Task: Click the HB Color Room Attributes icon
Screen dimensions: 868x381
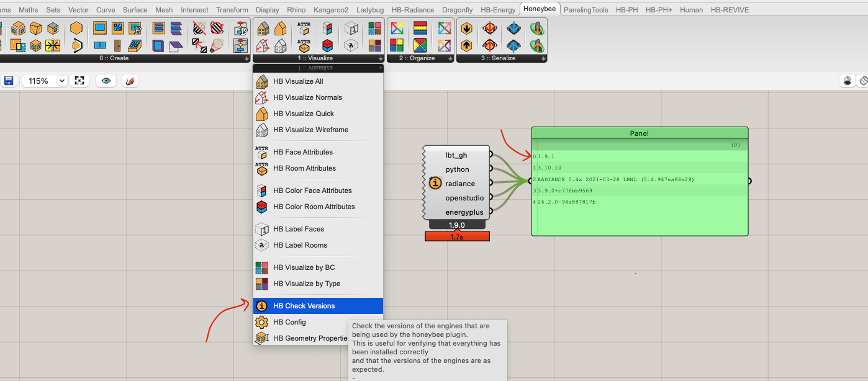Action: coord(262,207)
